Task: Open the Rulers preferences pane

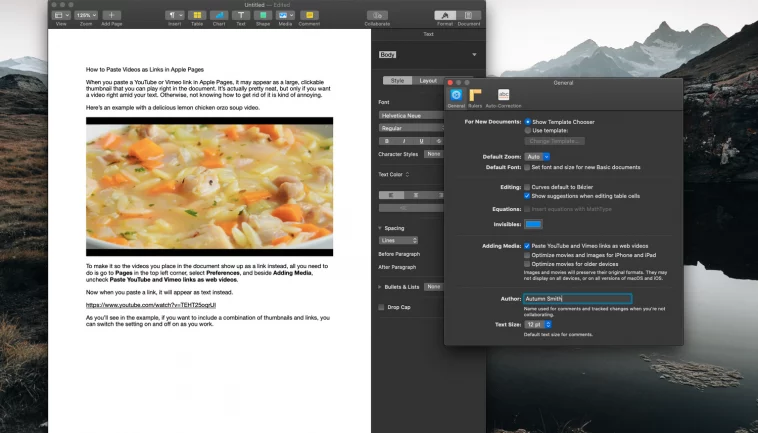Action: [475, 98]
